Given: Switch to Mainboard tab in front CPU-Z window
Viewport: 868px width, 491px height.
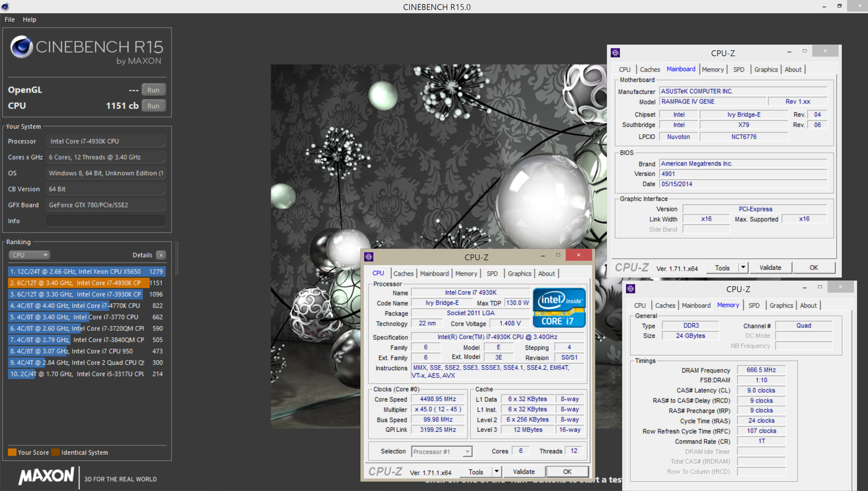Looking at the screenshot, I should [x=434, y=273].
